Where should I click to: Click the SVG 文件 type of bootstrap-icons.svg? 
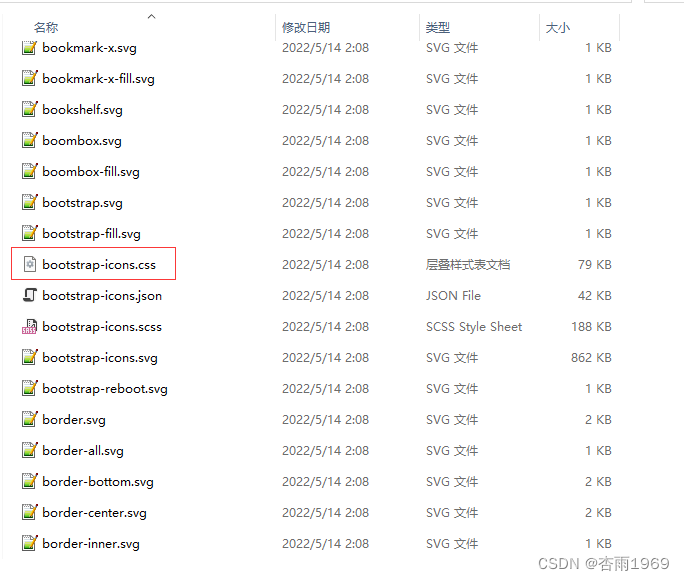452,357
